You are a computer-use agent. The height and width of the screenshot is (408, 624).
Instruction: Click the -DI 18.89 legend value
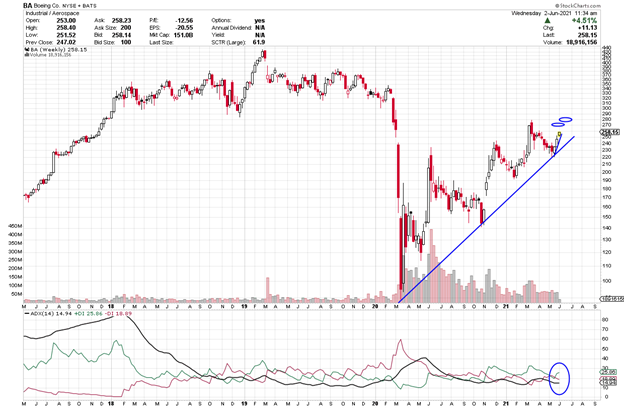[x=119, y=314]
